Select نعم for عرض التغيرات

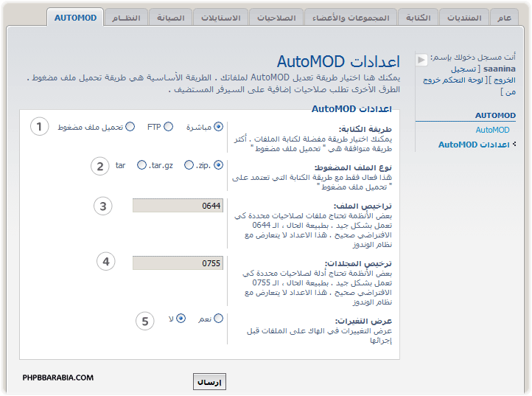(218, 319)
